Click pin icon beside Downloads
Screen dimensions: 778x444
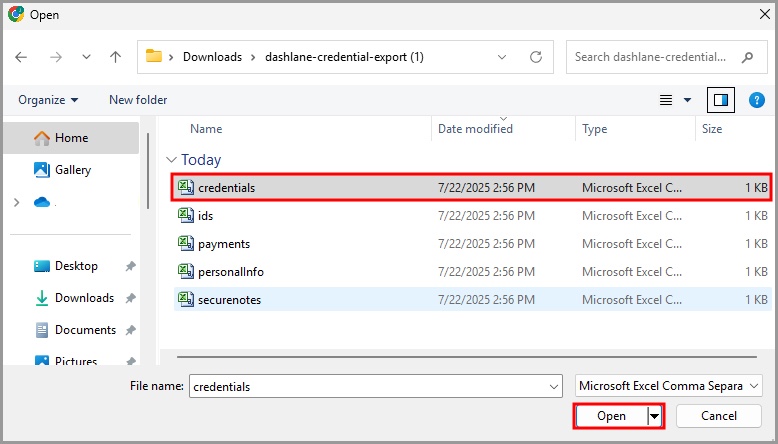[x=130, y=298]
